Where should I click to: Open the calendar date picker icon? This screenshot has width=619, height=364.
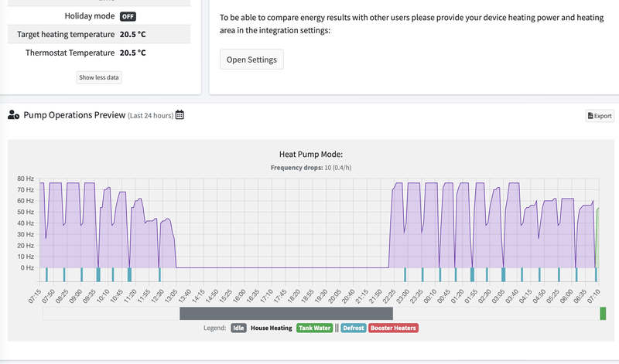point(180,114)
